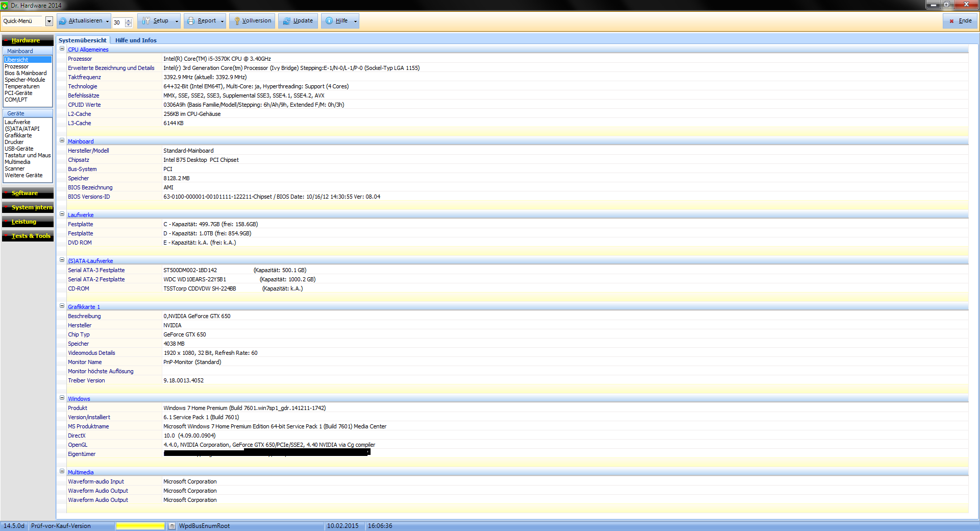Open the Tests & Tools sidebar category

[28, 236]
